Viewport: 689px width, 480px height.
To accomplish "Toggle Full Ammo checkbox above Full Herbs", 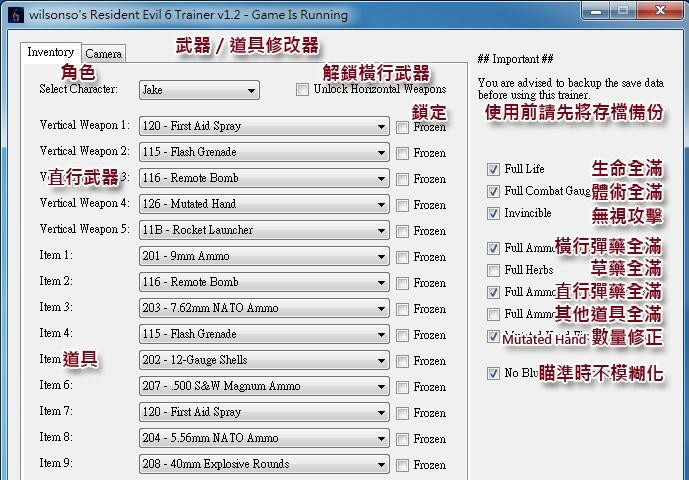I will tap(493, 248).
